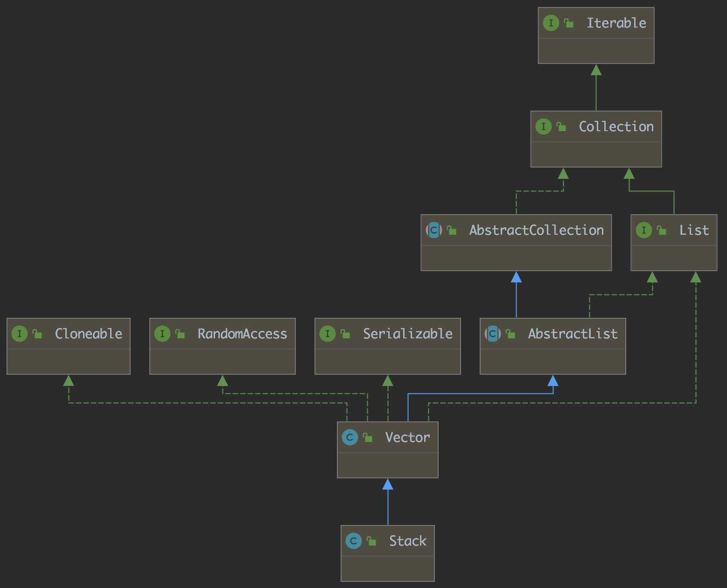Click the public lock icon on Collection
This screenshot has width=727, height=588.
[561, 126]
